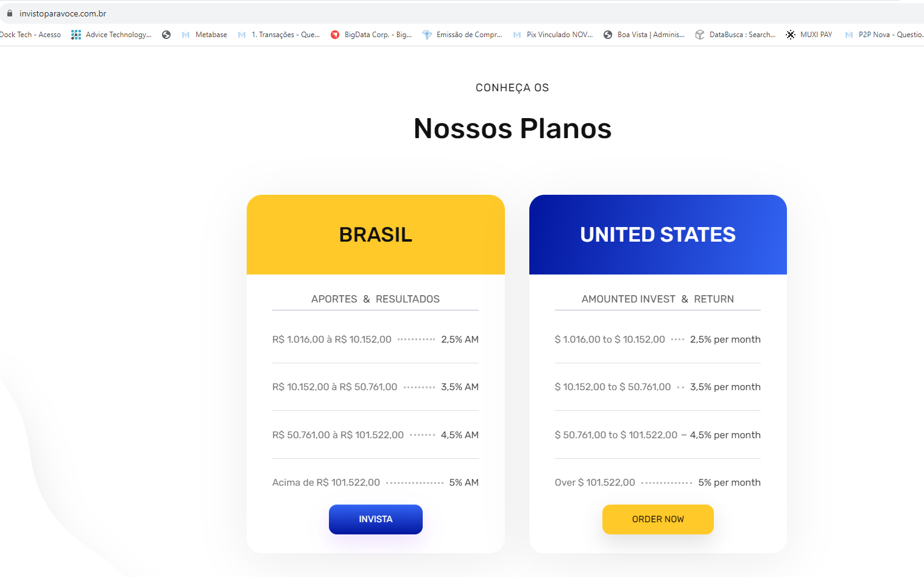
Task: Open the Pix Vinculado NOV bookmark
Action: [553, 35]
